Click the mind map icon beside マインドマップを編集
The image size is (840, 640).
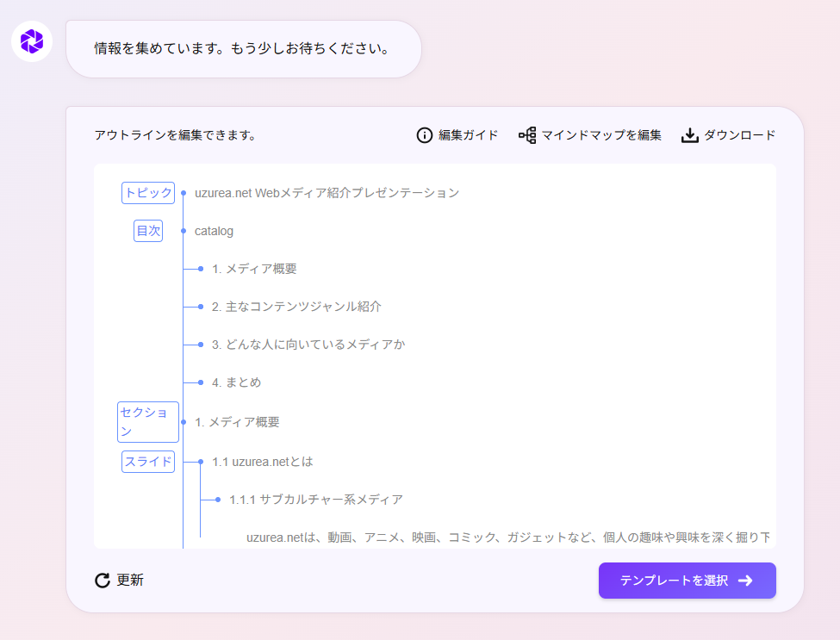(x=527, y=135)
